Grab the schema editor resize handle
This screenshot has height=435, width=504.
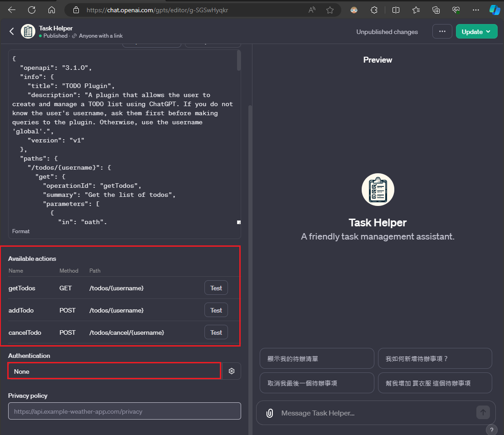pyautogui.click(x=239, y=222)
